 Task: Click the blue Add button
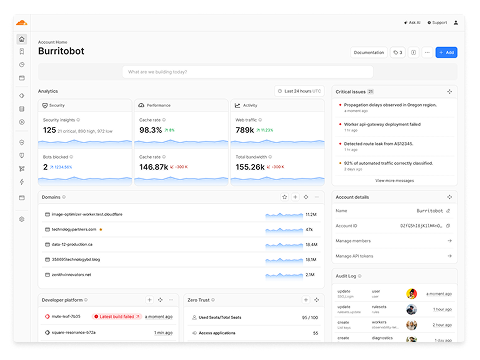(446, 52)
